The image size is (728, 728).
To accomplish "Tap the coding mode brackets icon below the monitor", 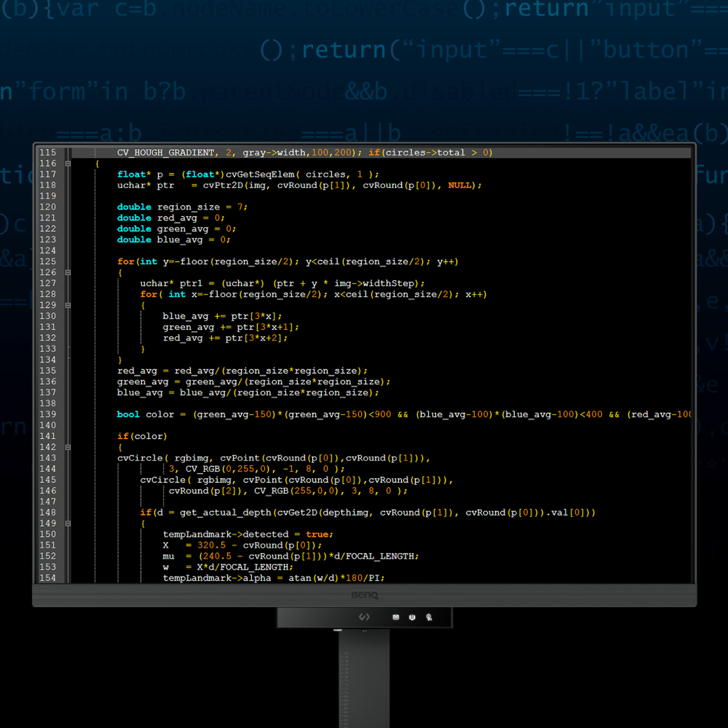I will (x=364, y=617).
